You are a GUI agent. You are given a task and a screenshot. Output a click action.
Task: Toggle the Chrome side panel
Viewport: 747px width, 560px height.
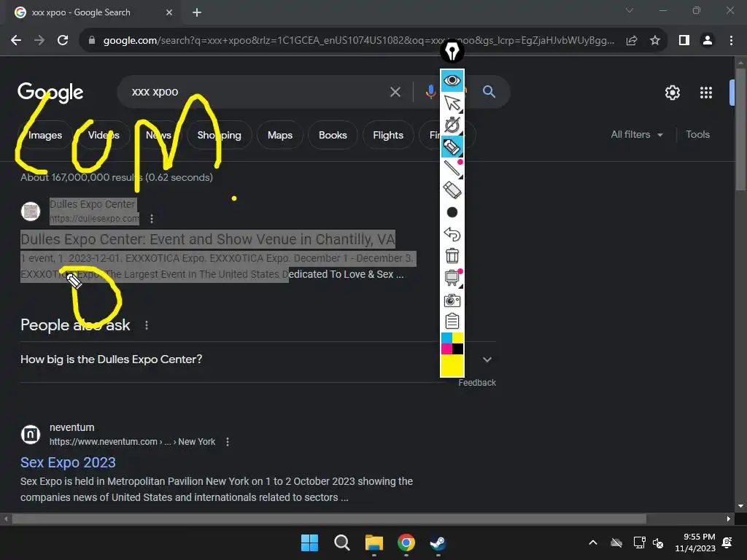click(x=684, y=41)
